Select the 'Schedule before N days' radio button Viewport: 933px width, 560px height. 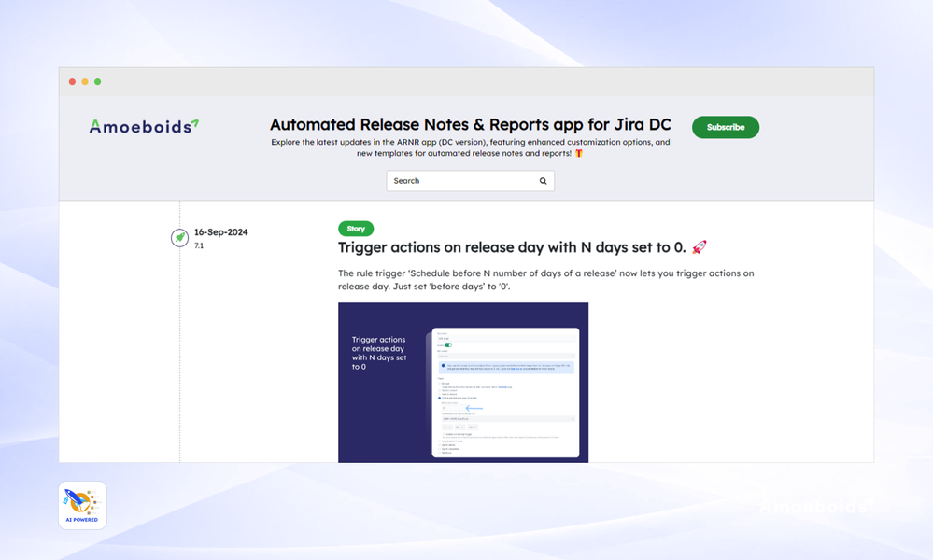[439, 398]
